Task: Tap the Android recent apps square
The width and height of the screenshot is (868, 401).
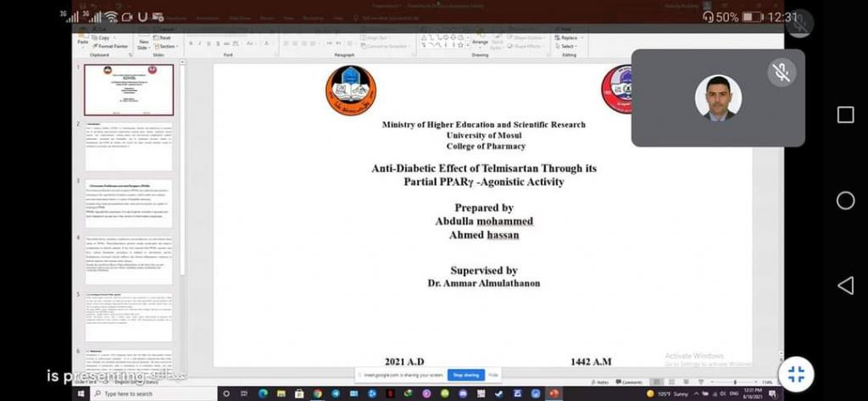Action: point(845,114)
